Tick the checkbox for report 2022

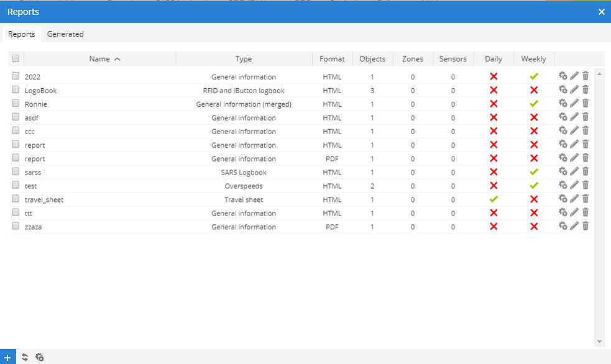tap(16, 76)
